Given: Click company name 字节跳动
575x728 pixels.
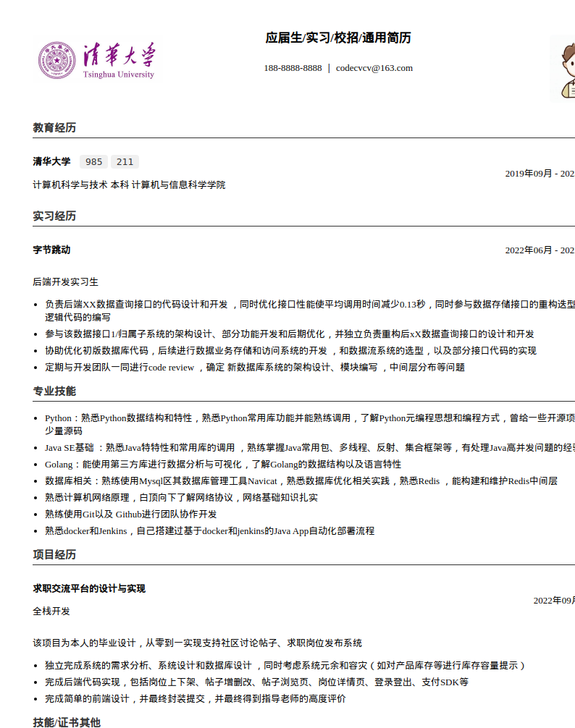Looking at the screenshot, I should 51,250.
